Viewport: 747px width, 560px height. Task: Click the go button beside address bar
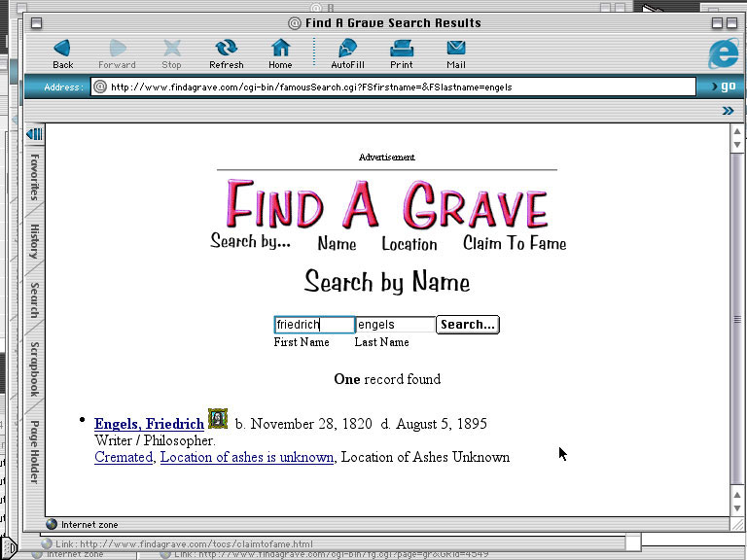click(x=725, y=87)
